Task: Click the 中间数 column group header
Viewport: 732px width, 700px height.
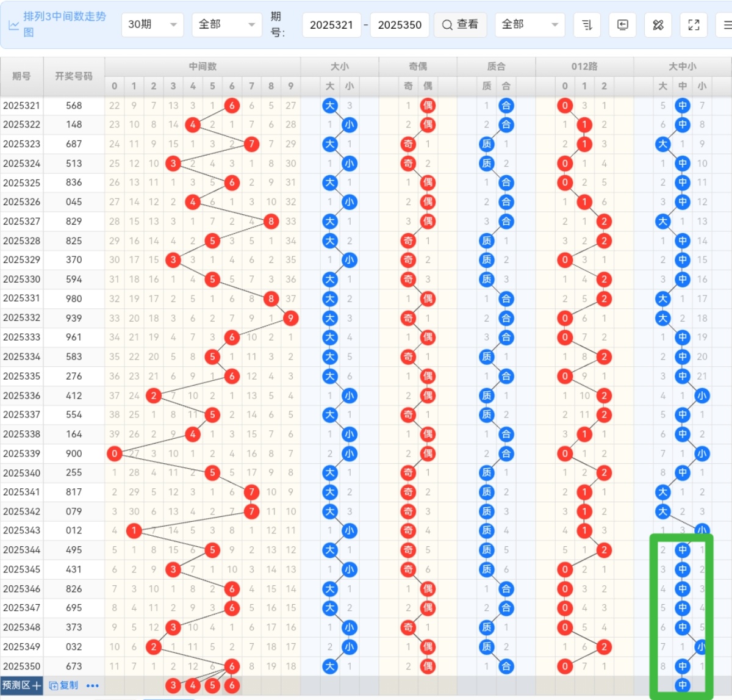Action: (x=203, y=67)
